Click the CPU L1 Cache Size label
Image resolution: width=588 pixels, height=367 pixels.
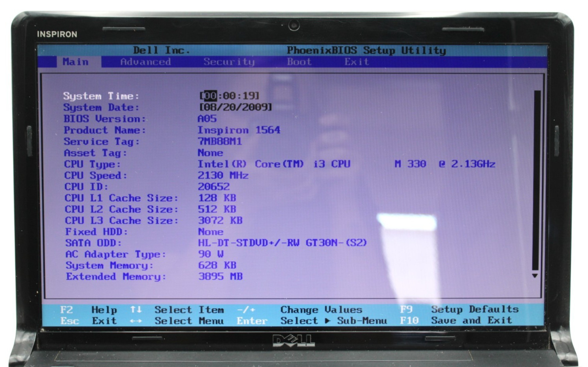click(121, 198)
